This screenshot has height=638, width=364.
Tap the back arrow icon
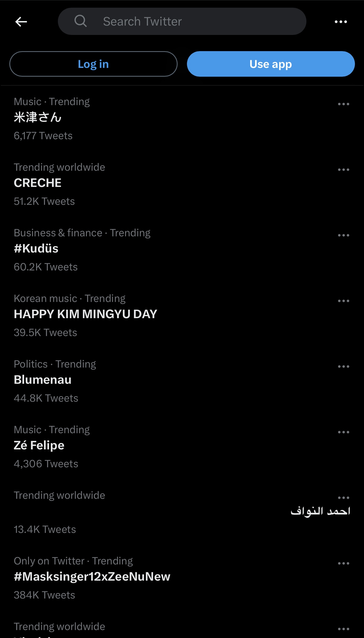21,22
